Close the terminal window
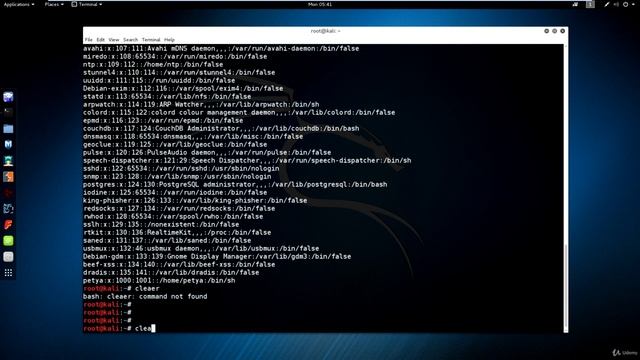 [562, 31]
